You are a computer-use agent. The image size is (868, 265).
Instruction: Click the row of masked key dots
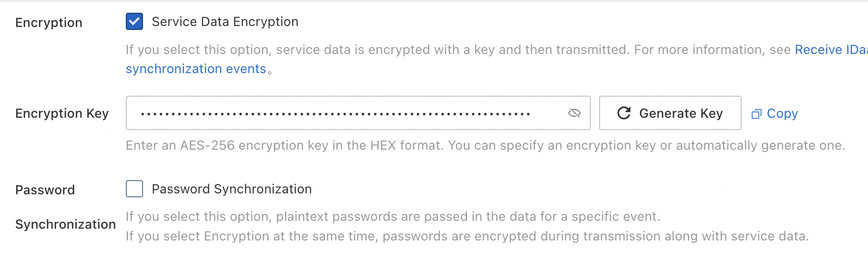[x=335, y=114]
